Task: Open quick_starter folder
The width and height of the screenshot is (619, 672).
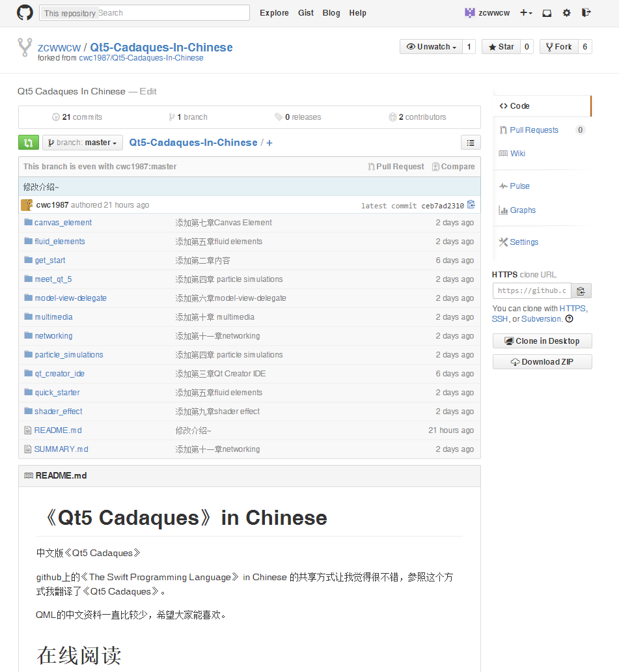Action: pyautogui.click(x=57, y=392)
